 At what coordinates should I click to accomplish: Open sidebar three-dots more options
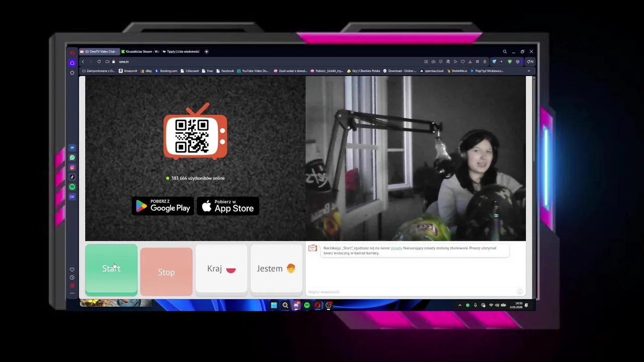[72, 293]
